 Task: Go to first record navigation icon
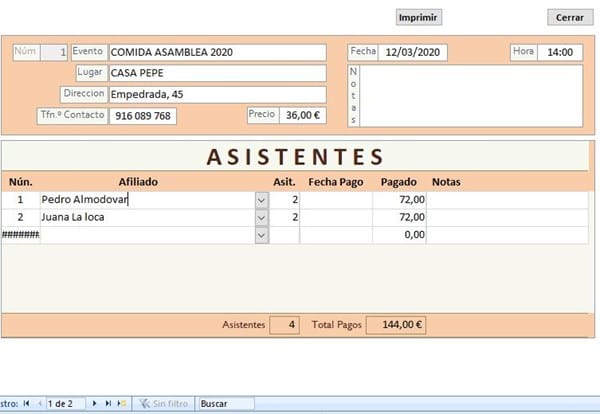click(x=26, y=403)
